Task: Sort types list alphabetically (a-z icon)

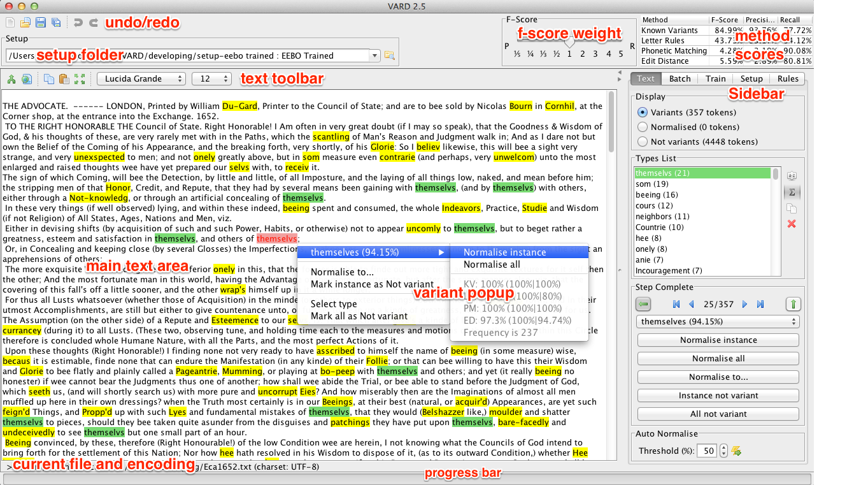Action: pos(792,175)
